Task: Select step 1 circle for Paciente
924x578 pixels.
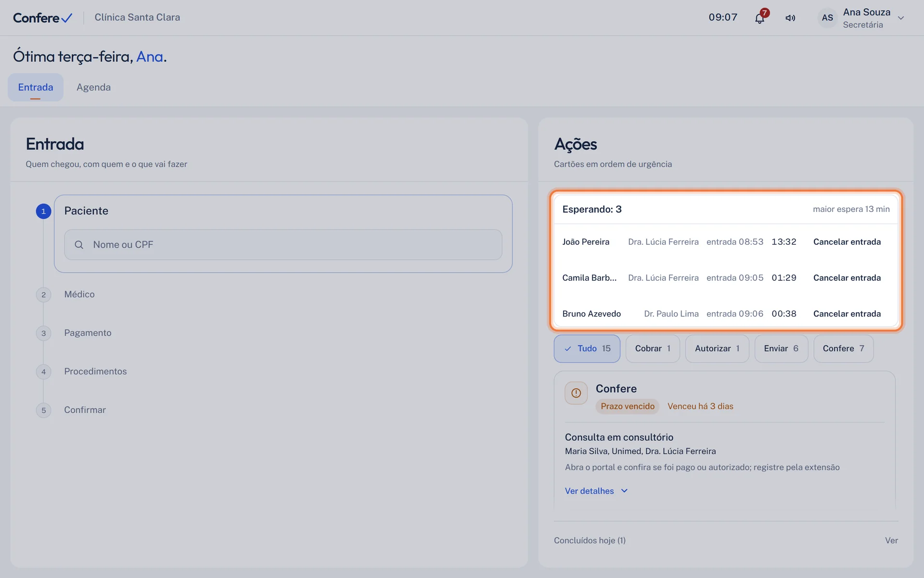Action: click(43, 211)
